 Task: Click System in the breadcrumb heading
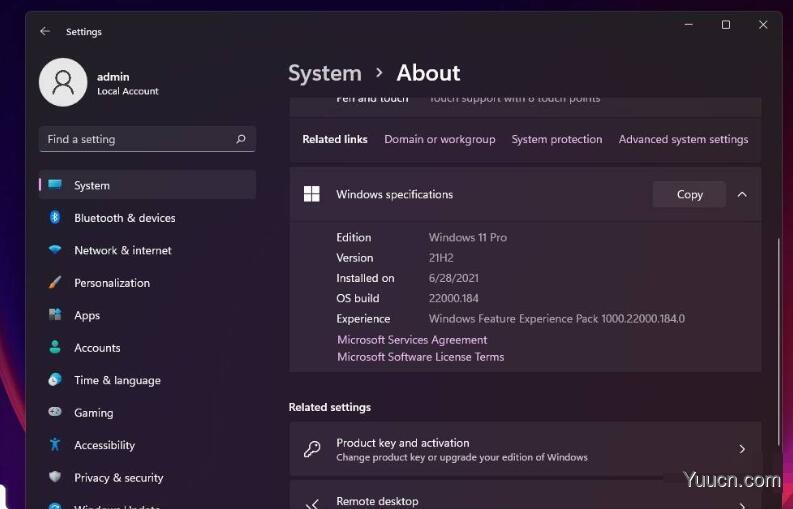pyautogui.click(x=325, y=73)
